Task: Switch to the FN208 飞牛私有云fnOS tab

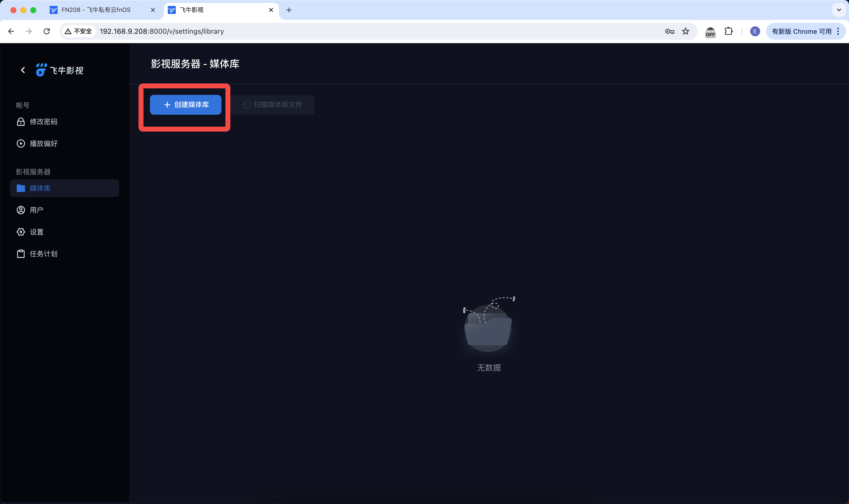Action: click(x=96, y=10)
